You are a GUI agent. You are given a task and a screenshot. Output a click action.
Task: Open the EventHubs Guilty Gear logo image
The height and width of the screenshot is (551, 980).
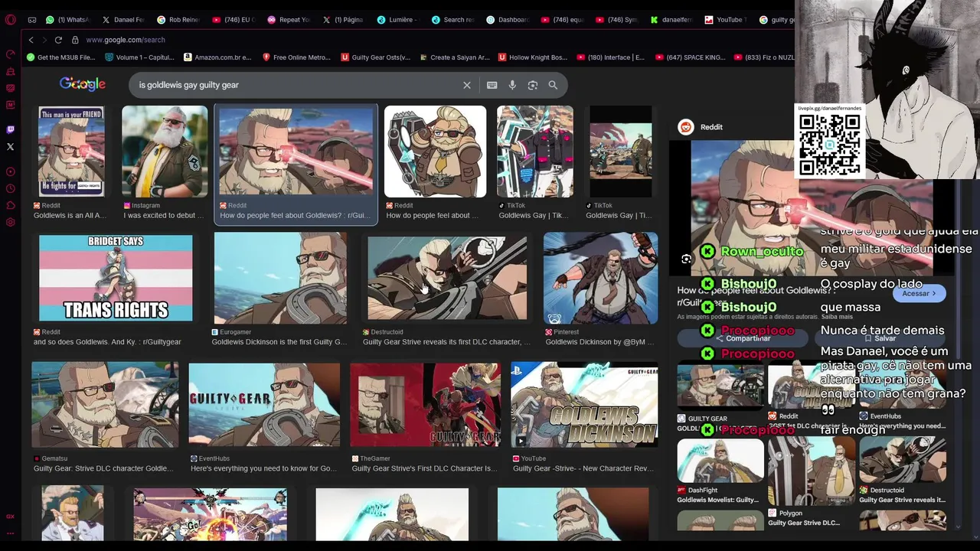coord(264,404)
